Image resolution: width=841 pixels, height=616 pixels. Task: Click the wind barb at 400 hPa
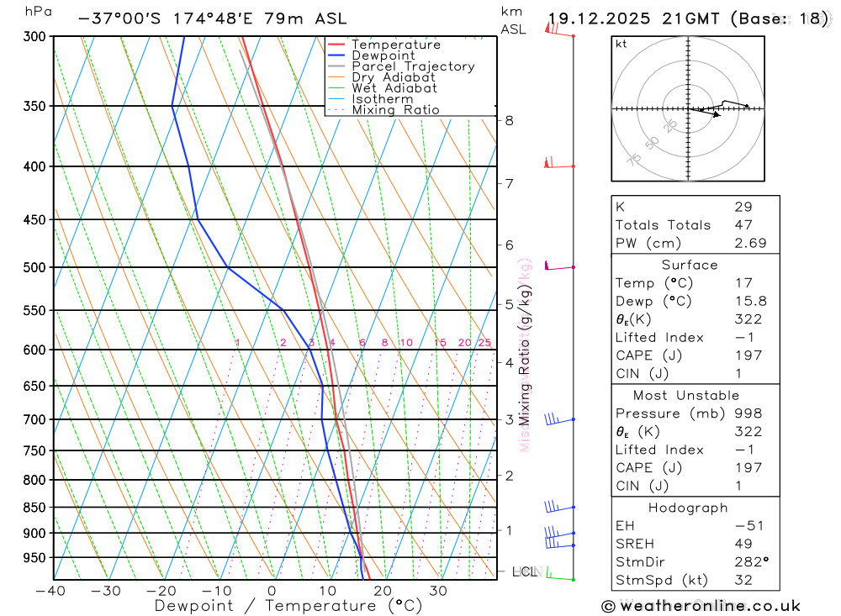point(559,163)
